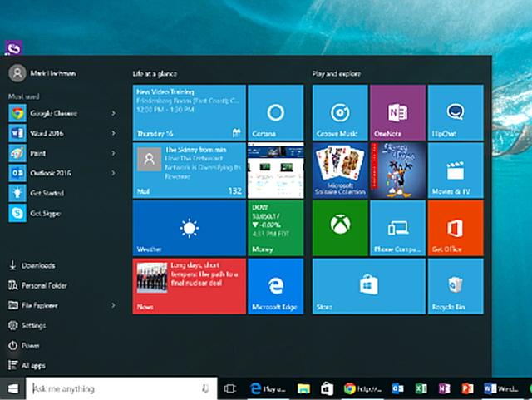Click the Get Office tile
Image resolution: width=532 pixels, height=400 pixels.
(456, 228)
